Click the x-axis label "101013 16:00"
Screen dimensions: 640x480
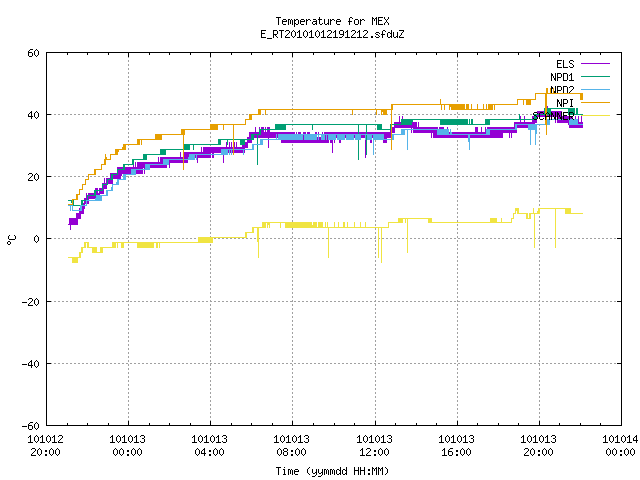click(456, 446)
